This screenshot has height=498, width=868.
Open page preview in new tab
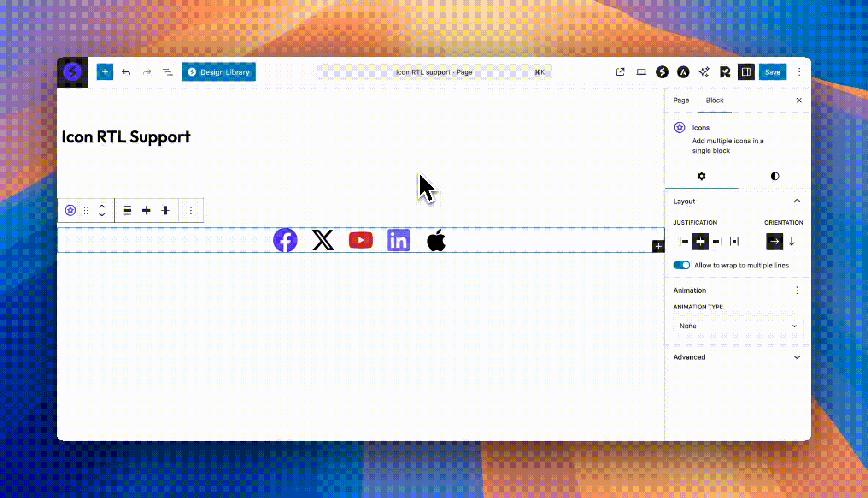(x=620, y=72)
